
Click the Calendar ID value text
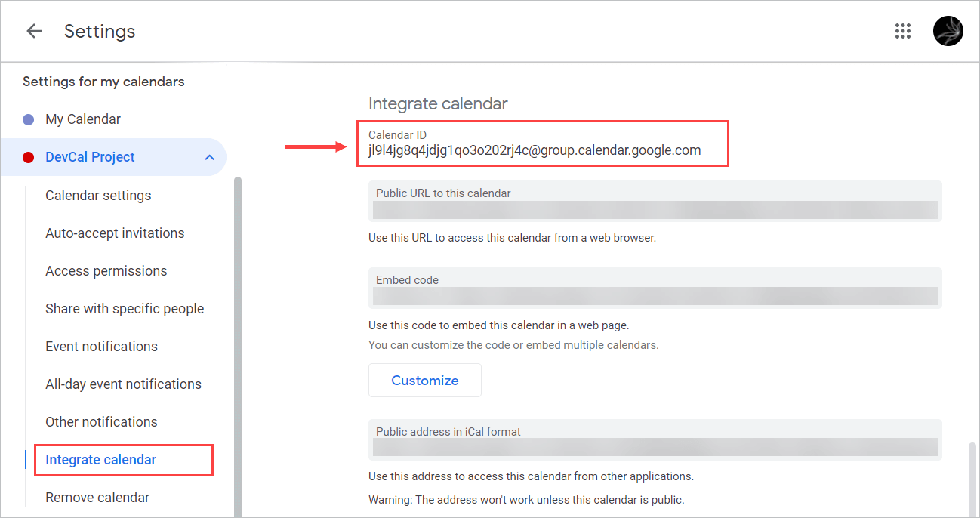click(535, 150)
